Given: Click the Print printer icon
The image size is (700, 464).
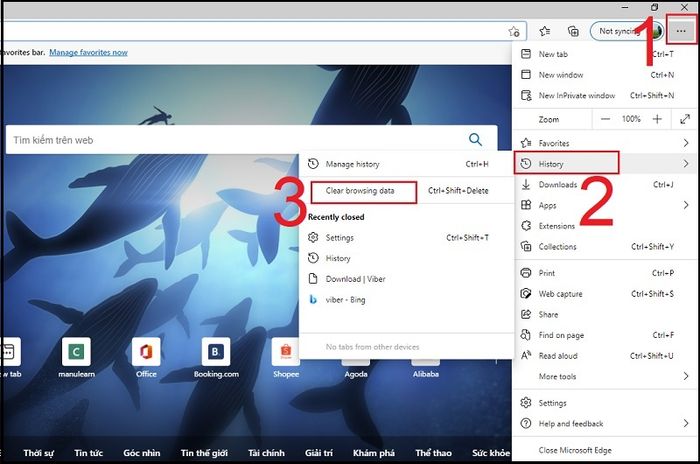Looking at the screenshot, I should tap(526, 273).
